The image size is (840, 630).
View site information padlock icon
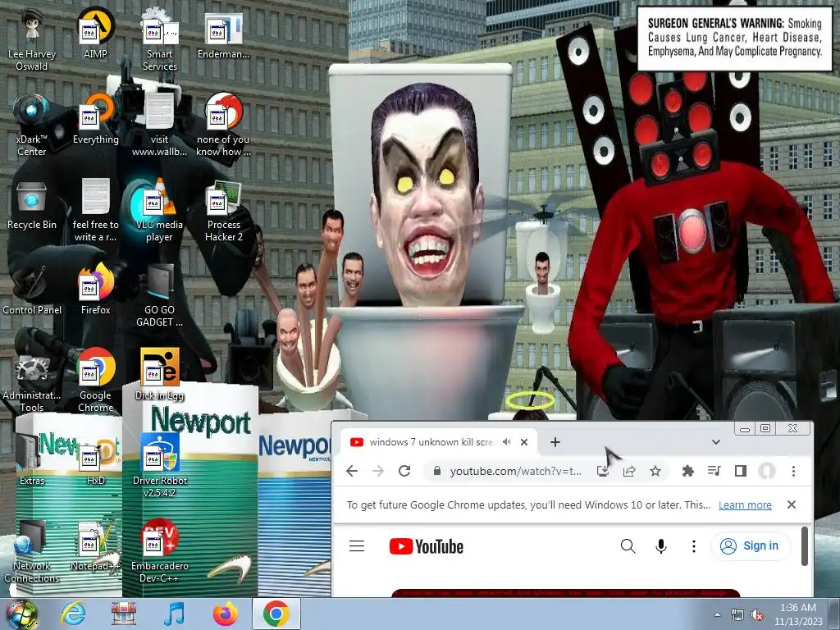click(437, 471)
